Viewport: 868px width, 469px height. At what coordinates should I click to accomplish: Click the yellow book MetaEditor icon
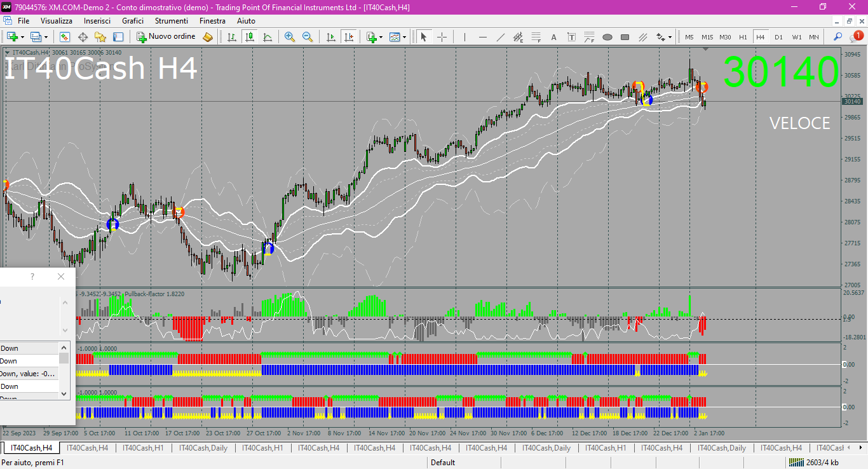point(208,37)
